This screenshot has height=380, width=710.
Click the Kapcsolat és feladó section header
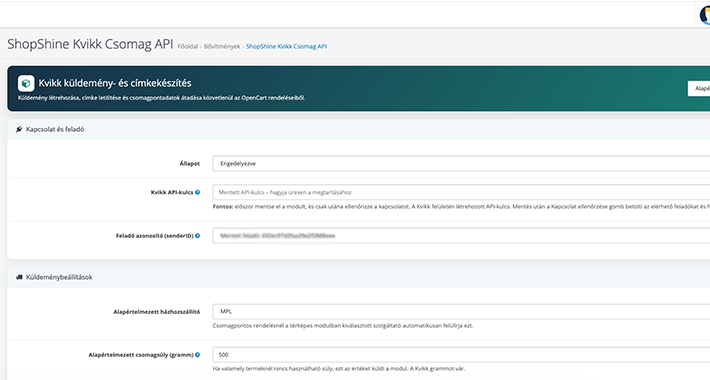coord(359,129)
